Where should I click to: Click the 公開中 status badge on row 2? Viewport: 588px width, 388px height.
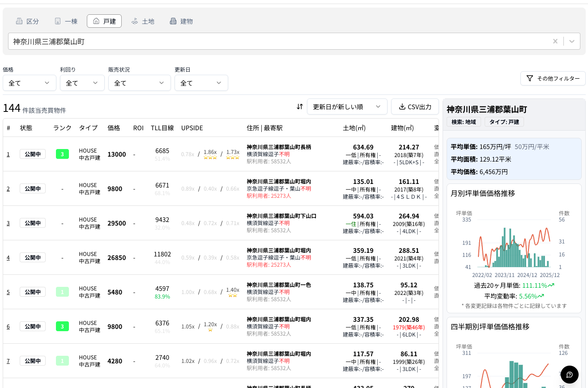coord(32,188)
